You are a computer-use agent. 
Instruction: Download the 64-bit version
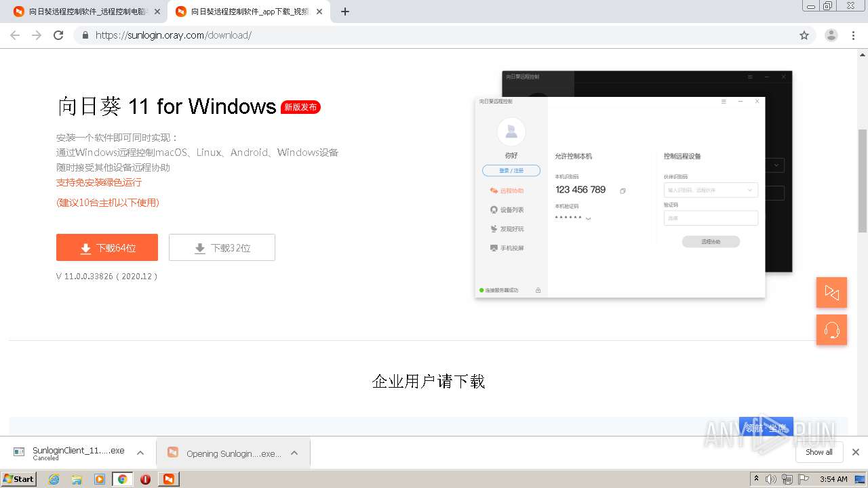click(x=107, y=247)
